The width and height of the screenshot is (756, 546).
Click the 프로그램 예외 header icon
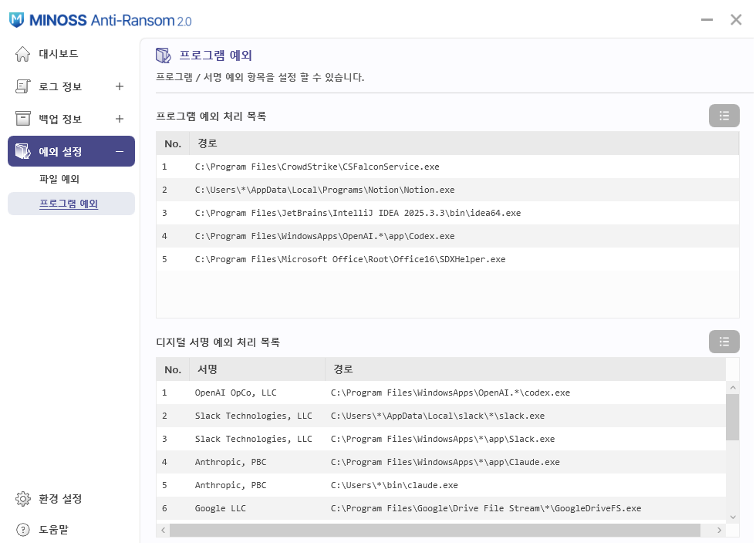pyautogui.click(x=164, y=56)
